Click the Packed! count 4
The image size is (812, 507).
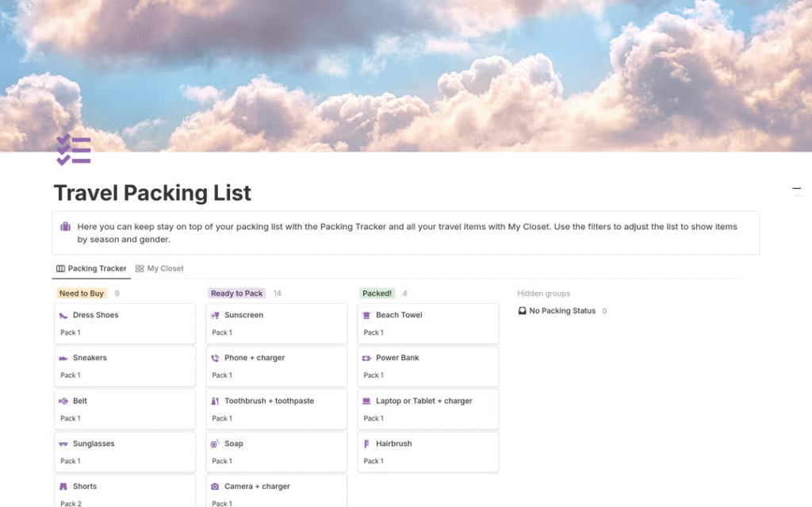(x=405, y=294)
